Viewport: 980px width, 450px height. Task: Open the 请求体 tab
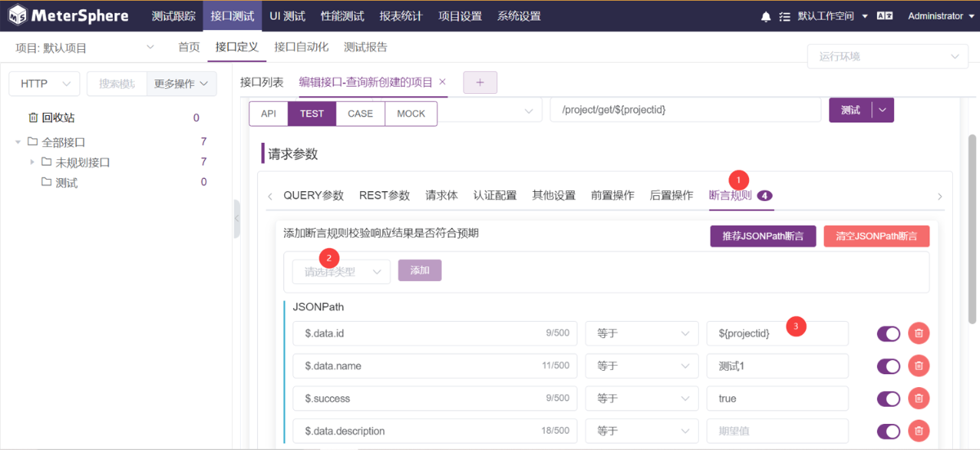click(x=442, y=195)
